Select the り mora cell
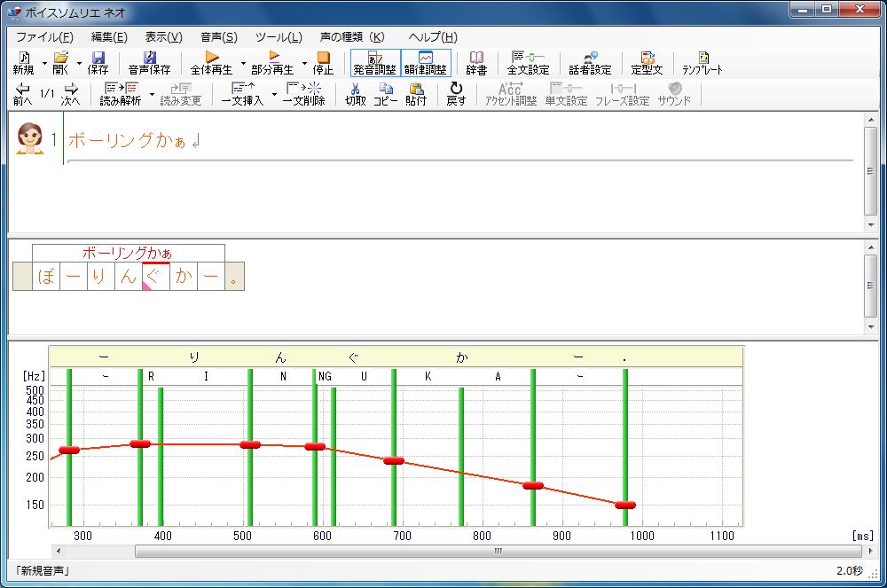887x588 pixels. coord(101,276)
